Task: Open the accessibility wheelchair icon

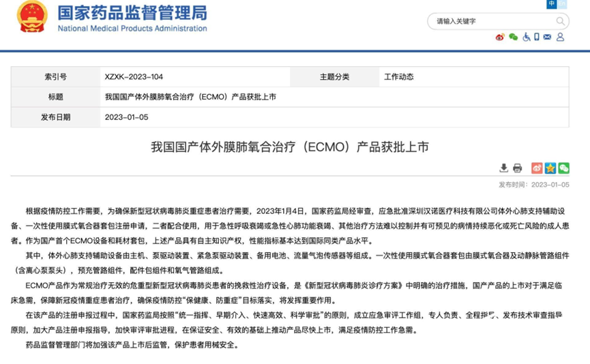Action: coord(526,37)
